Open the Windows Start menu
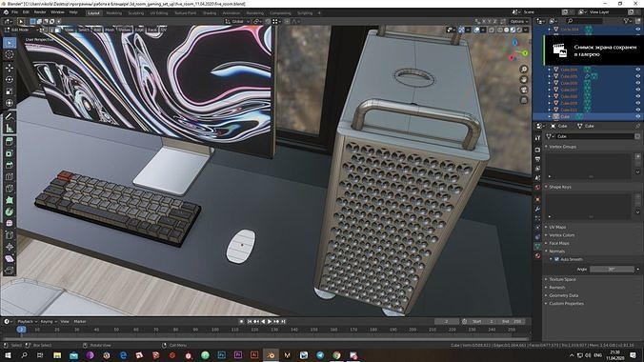The height and width of the screenshot is (362, 644). point(8,355)
